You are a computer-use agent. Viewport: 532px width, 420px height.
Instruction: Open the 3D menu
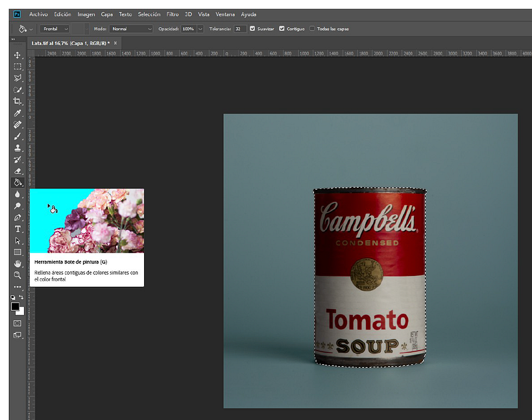pos(188,14)
